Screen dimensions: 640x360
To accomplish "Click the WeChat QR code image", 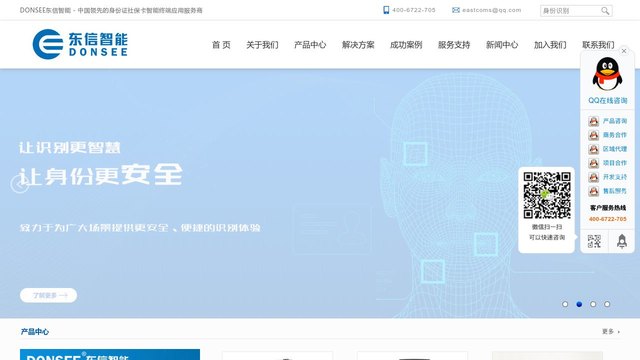I will pos(547,195).
